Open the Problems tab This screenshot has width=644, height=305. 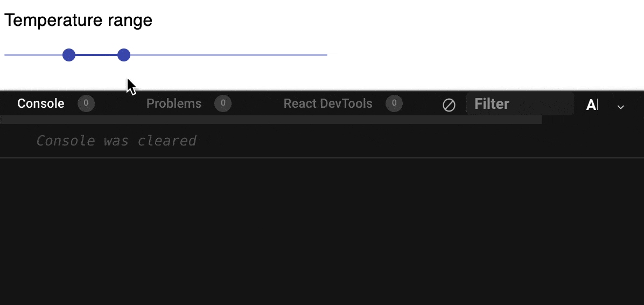(x=174, y=103)
